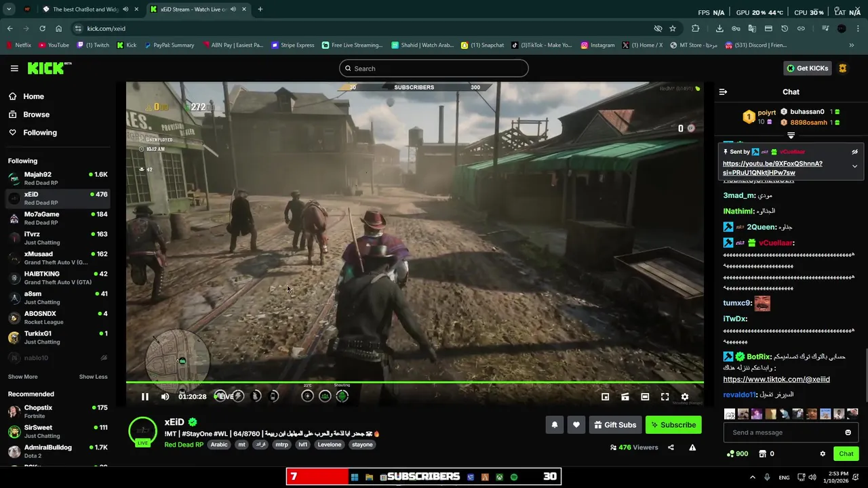
Task: Click taskbar microphone tray icon
Action: point(767,477)
